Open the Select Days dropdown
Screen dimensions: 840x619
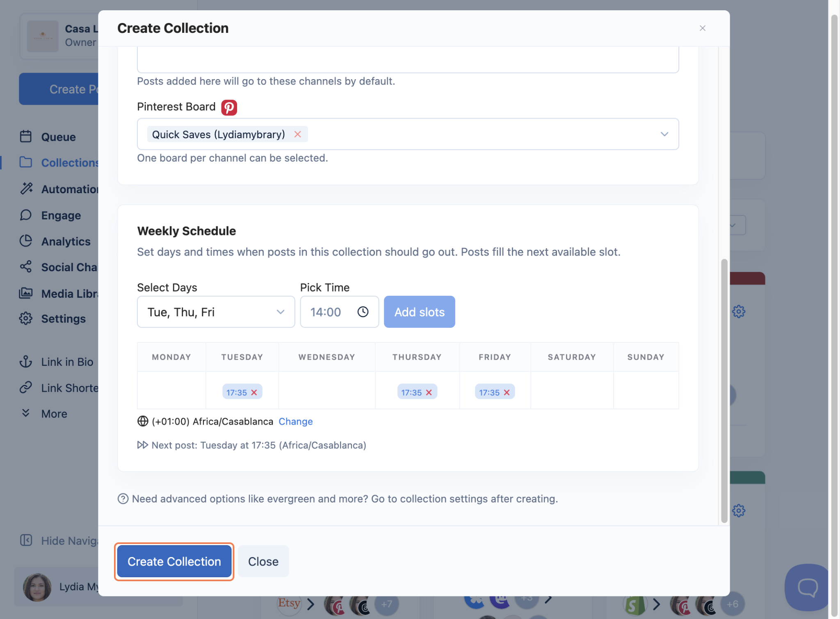pos(216,312)
